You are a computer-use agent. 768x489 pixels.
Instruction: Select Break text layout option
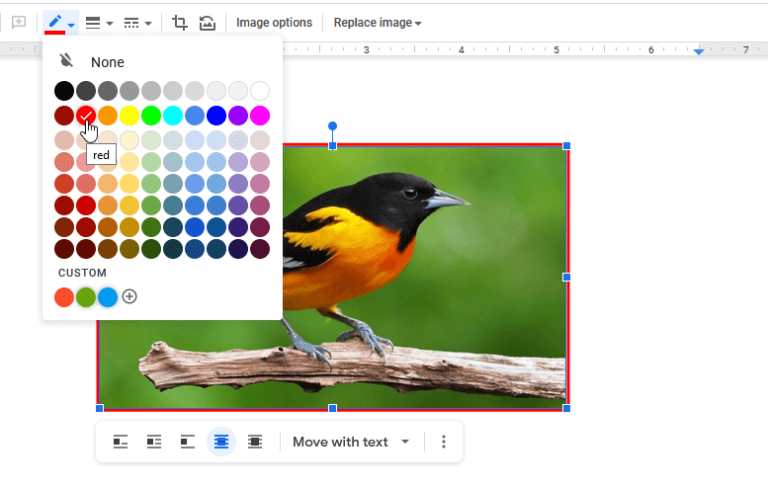tap(187, 442)
